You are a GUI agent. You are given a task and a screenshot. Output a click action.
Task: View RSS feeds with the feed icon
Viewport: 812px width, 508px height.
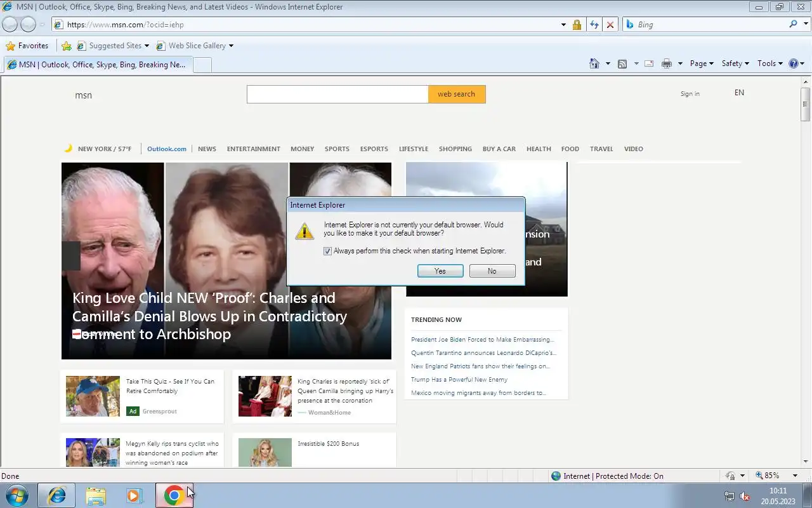(x=622, y=63)
